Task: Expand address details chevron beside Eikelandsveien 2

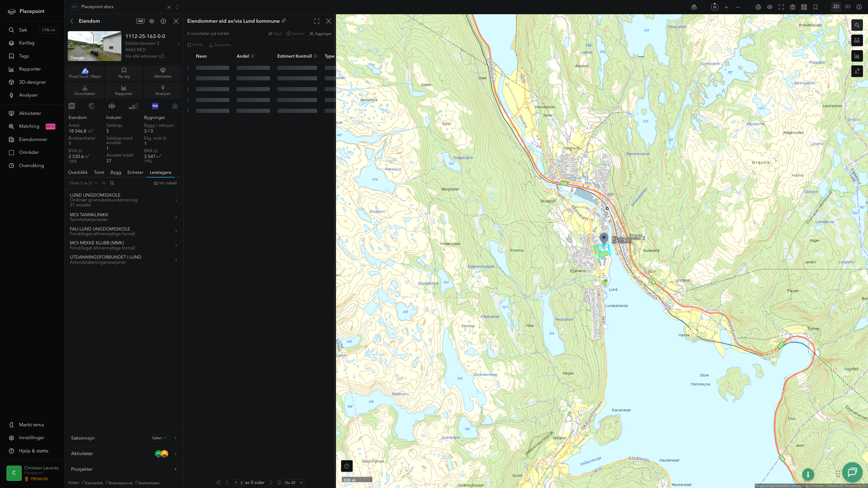Action: [x=178, y=43]
